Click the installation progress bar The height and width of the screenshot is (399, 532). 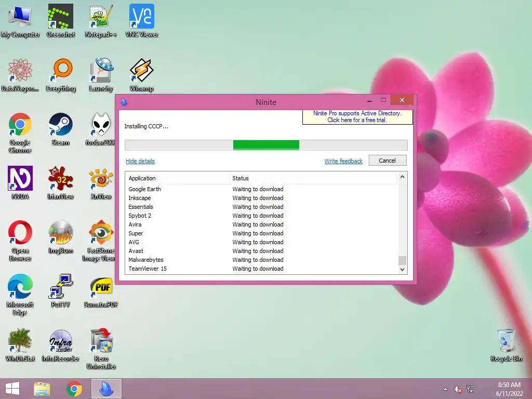266,145
